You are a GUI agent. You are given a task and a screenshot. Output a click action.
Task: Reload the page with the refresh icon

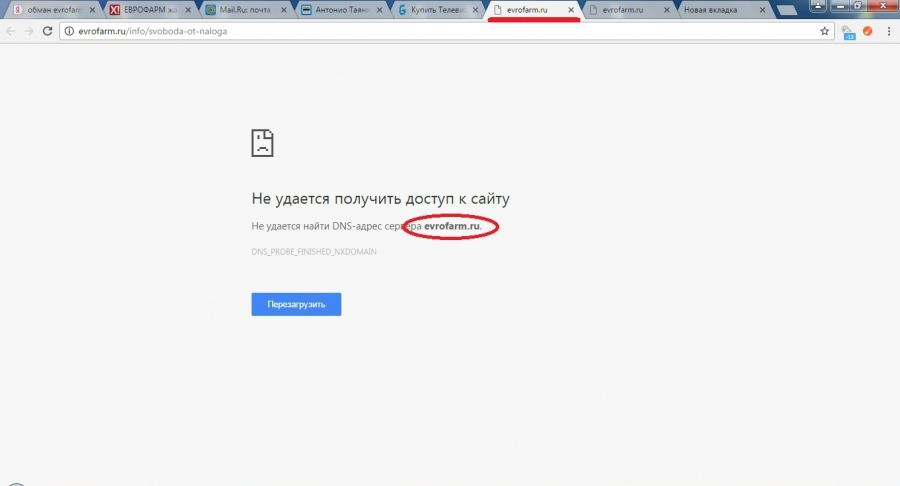coord(48,31)
